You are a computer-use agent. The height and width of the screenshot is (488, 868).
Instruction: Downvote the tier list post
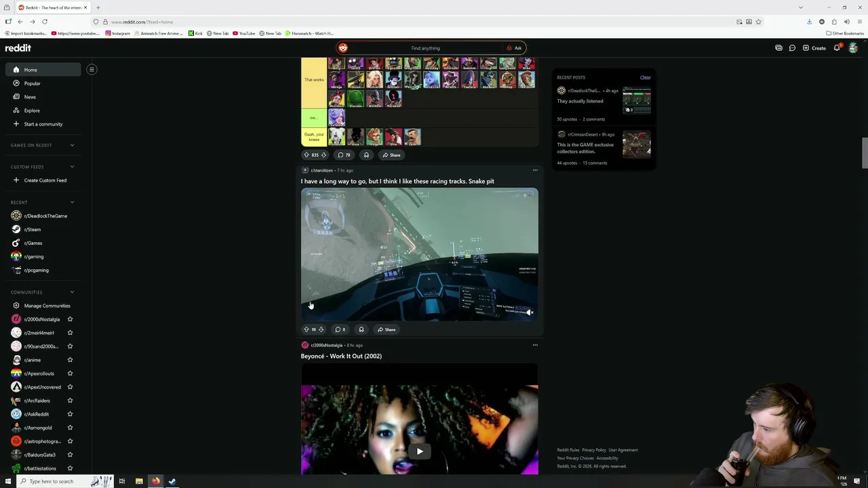click(323, 155)
